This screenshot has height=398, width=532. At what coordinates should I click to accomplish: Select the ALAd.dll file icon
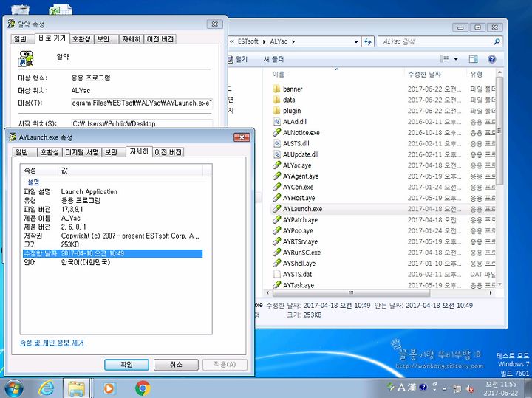pos(277,121)
